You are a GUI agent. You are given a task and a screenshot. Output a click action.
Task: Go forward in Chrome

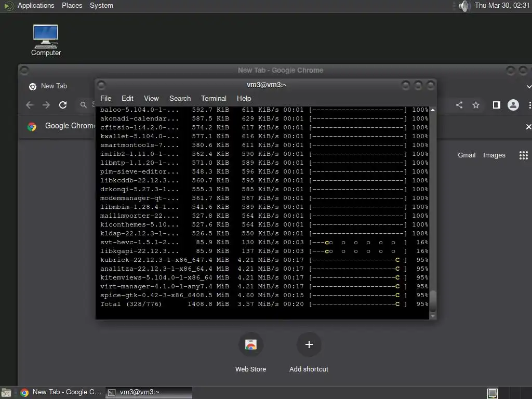46,105
